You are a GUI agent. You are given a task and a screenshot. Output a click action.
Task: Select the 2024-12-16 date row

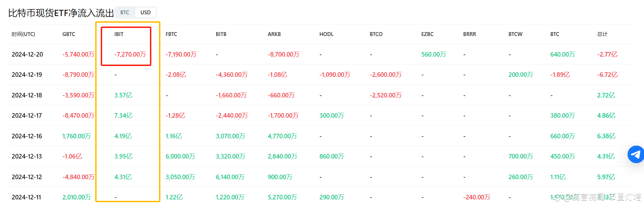click(322, 136)
